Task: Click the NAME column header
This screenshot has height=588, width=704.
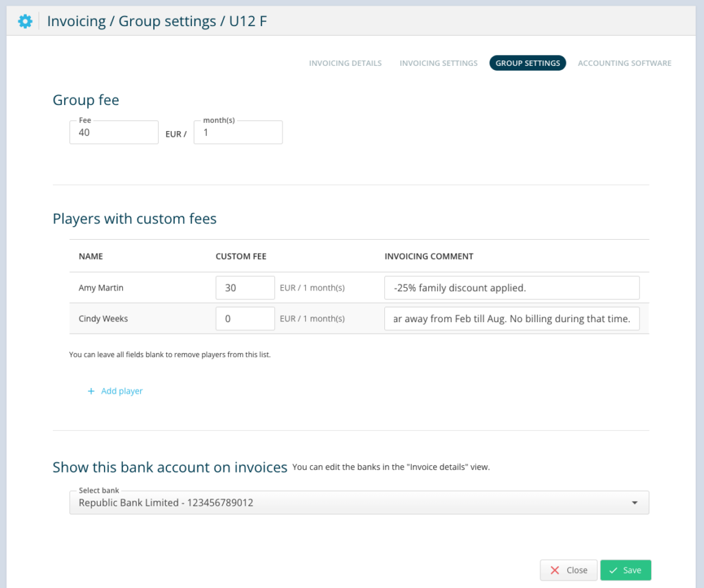Action: click(x=91, y=256)
